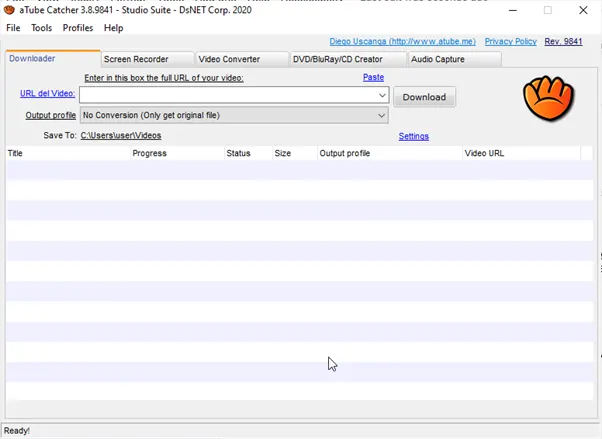Open the Privacy Policy link

pos(511,41)
